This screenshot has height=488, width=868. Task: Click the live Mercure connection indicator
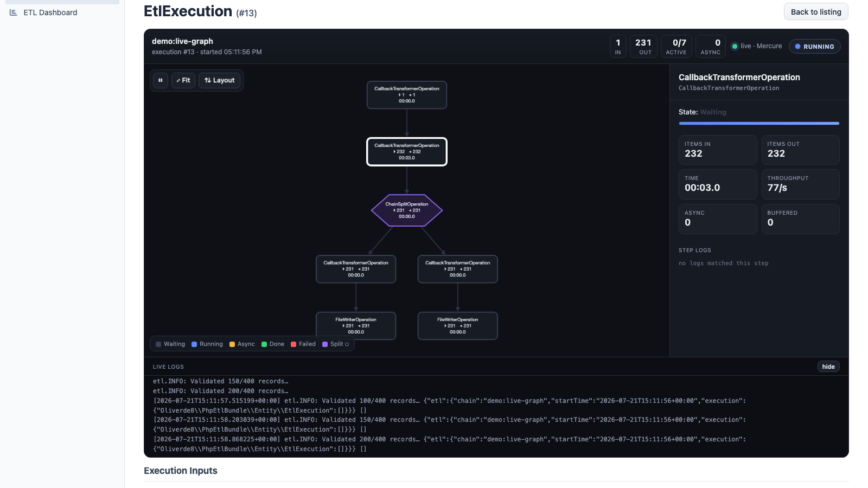[757, 46]
